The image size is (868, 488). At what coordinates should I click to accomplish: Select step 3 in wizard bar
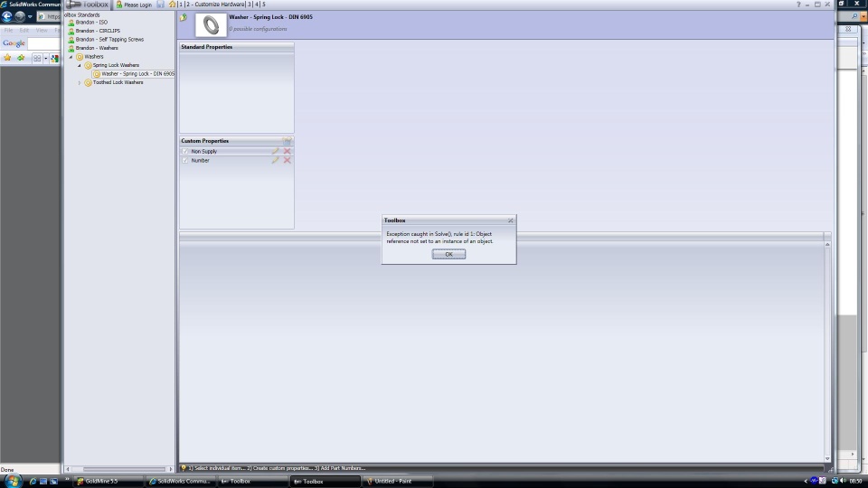(250, 4)
